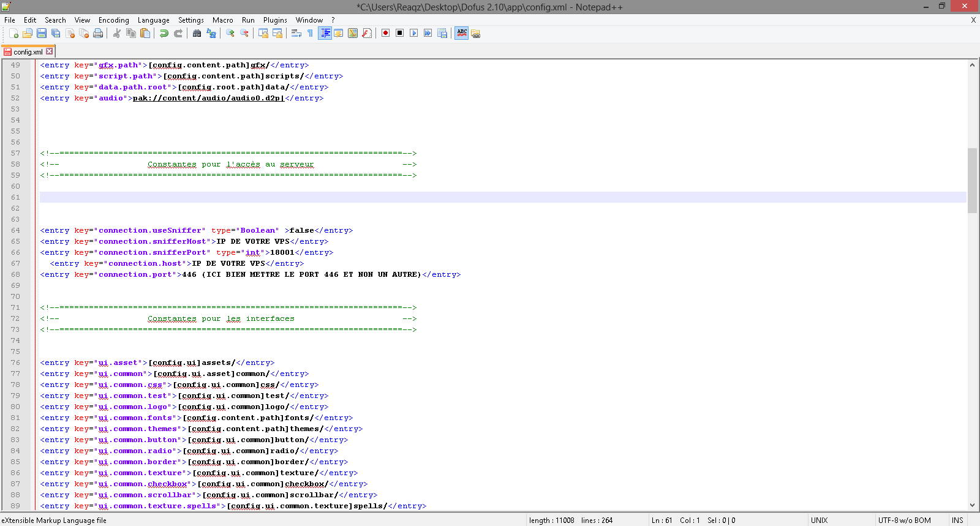Open the View menu
Screen dimensions: 980x526
pyautogui.click(x=82, y=20)
